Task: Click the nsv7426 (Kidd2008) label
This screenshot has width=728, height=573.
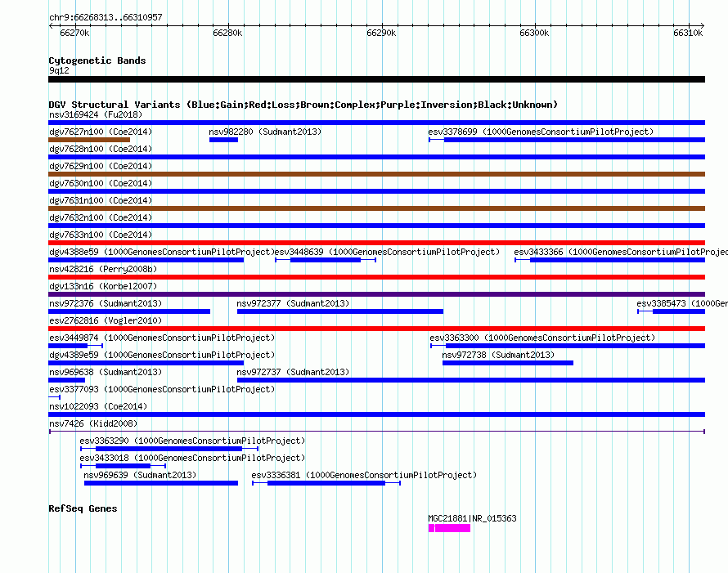Action: (93, 423)
